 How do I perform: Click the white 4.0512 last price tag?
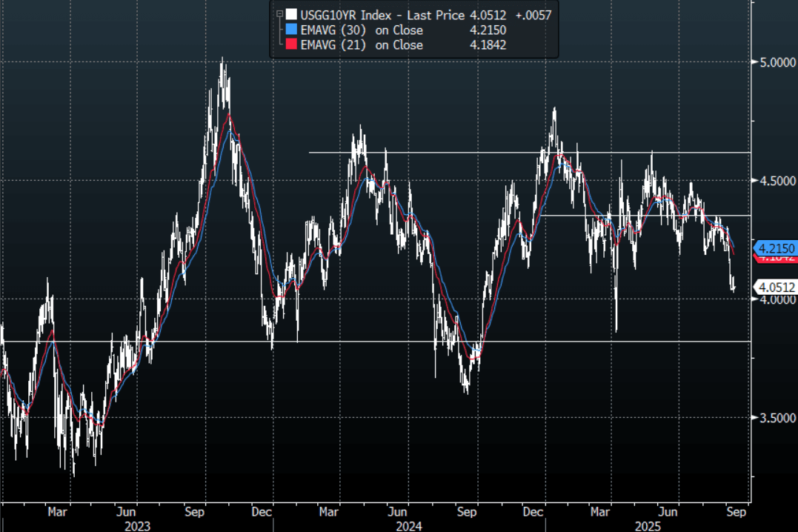coord(775,287)
